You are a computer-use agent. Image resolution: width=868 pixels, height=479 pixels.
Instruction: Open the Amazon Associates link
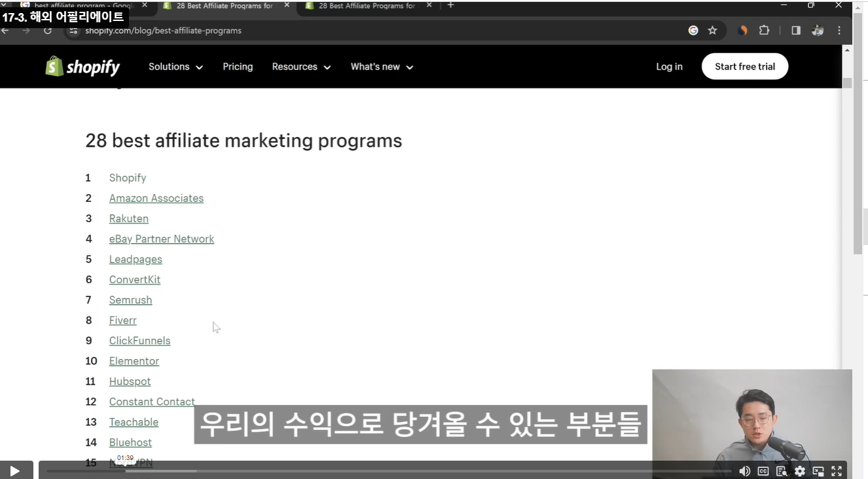(x=156, y=199)
